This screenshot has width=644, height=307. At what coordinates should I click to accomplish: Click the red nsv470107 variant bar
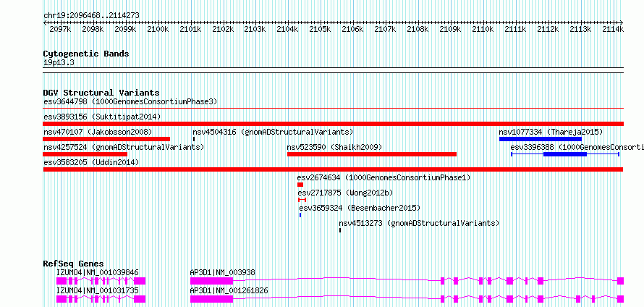(106, 139)
